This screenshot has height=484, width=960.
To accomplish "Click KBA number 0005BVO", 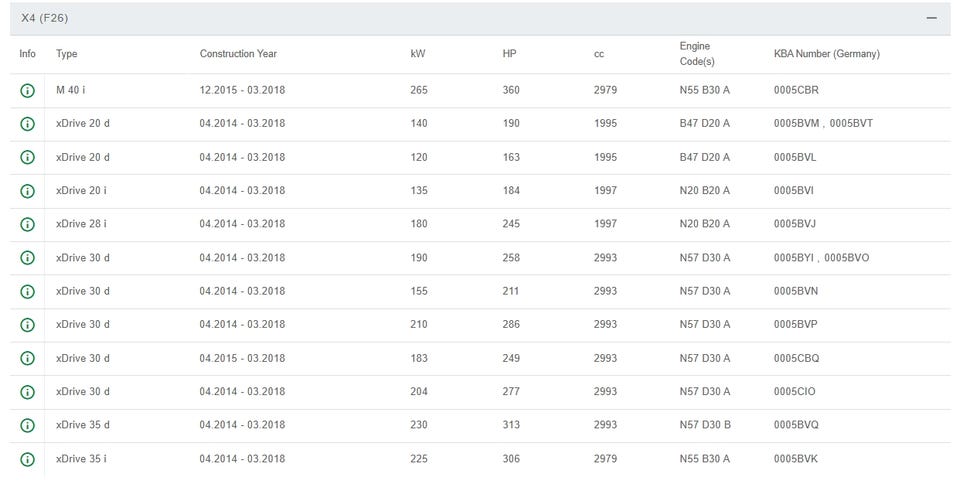I will click(847, 258).
